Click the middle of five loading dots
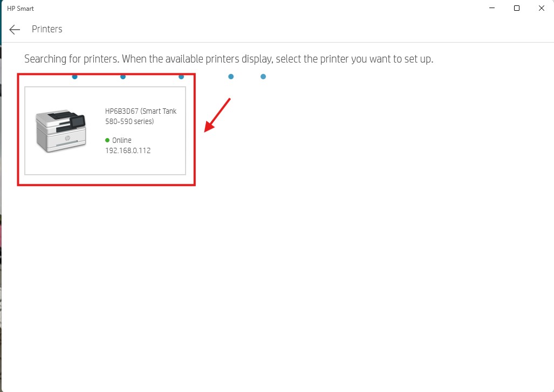Viewport: 554px width, 392px height. (181, 77)
